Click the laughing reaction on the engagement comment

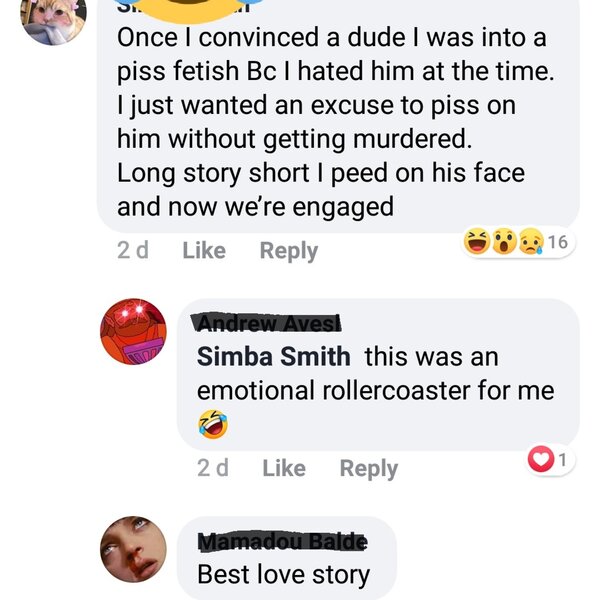click(478, 242)
